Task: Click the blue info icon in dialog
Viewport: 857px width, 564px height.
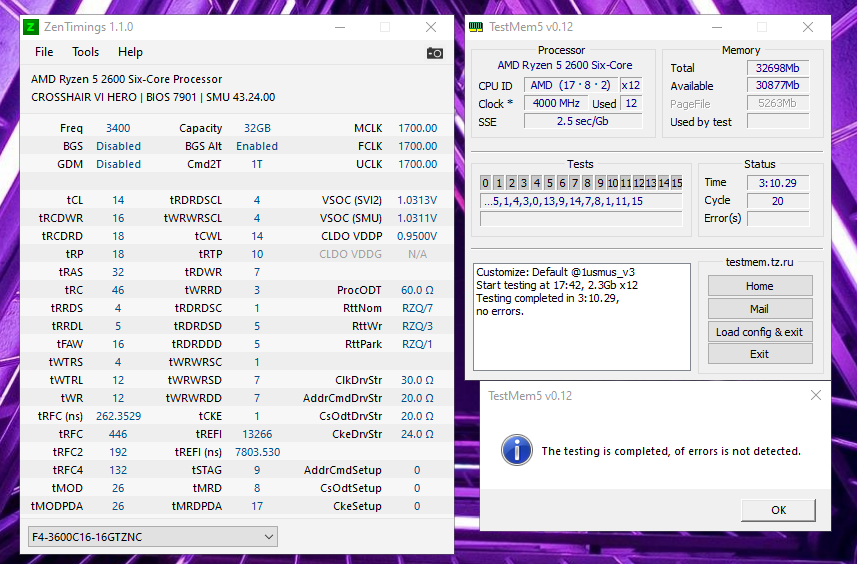Action: click(x=516, y=450)
